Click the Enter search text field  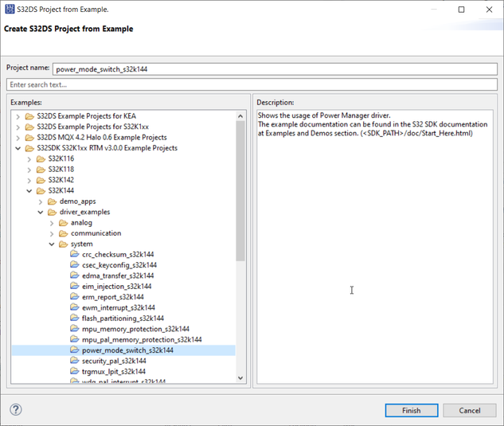(x=252, y=84)
